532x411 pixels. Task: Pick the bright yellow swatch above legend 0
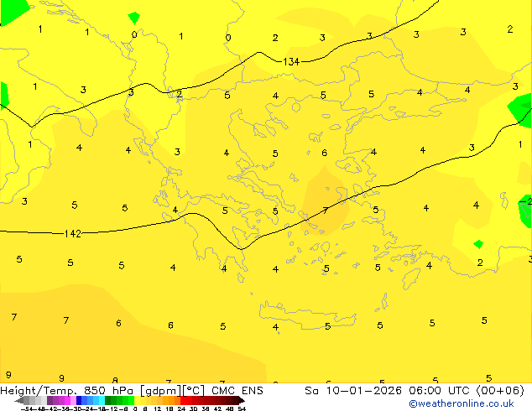tap(137, 400)
